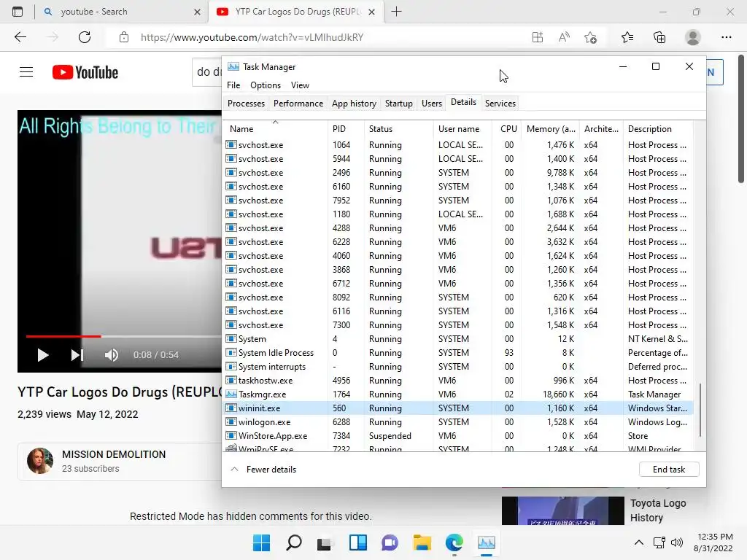Screen dimensions: 747x560
Task: Open taskbar Search magnifier
Action: [x=293, y=542]
